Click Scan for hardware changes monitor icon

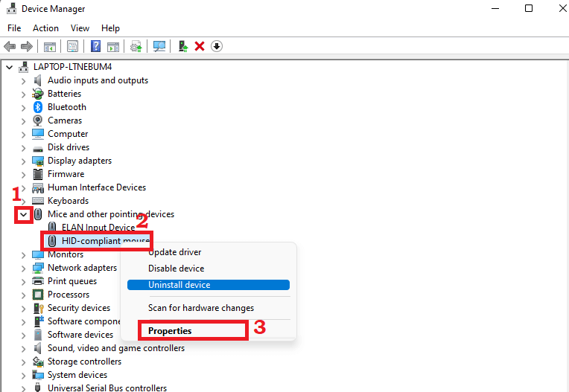(159, 46)
